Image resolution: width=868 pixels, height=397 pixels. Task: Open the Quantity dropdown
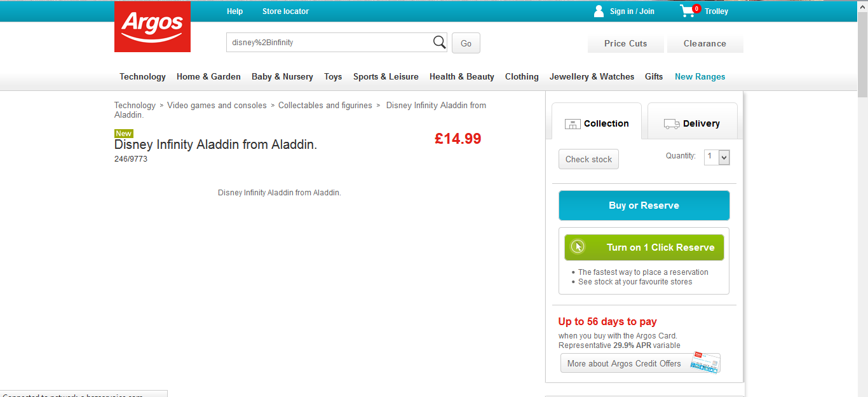pos(724,157)
